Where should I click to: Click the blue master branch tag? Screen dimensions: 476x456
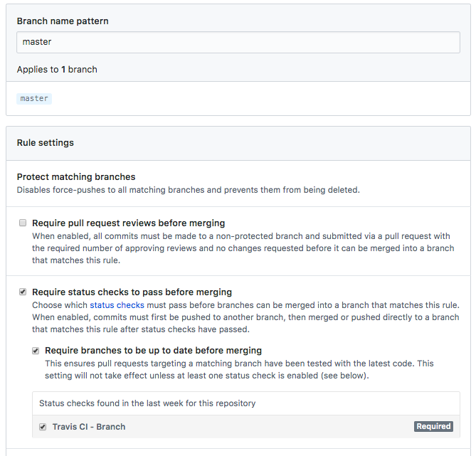coord(34,99)
